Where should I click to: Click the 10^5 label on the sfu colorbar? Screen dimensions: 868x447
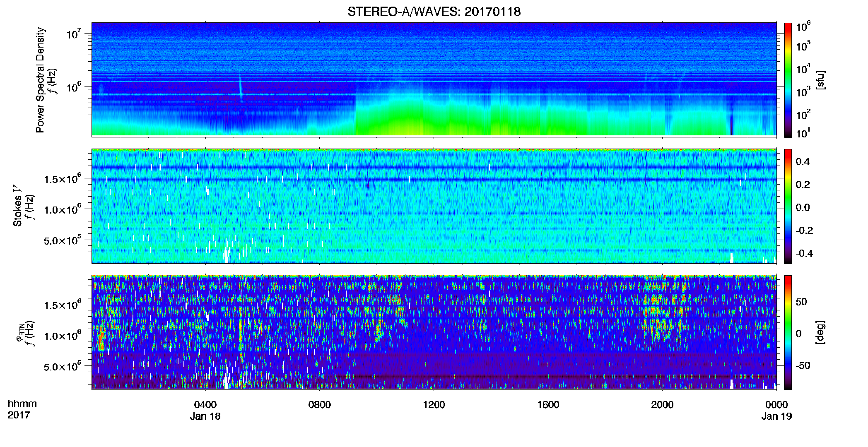(803, 46)
